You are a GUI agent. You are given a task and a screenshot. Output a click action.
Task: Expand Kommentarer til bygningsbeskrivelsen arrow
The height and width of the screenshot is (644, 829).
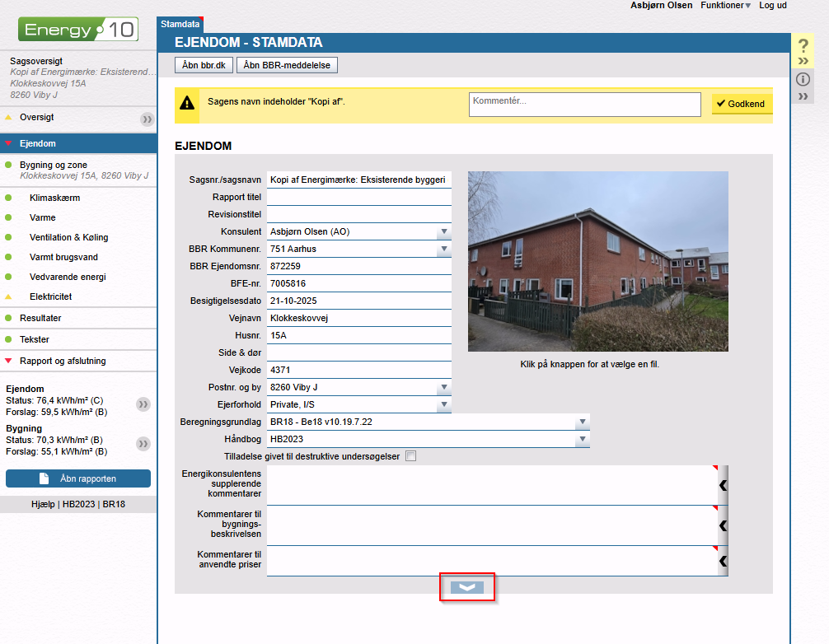point(723,525)
